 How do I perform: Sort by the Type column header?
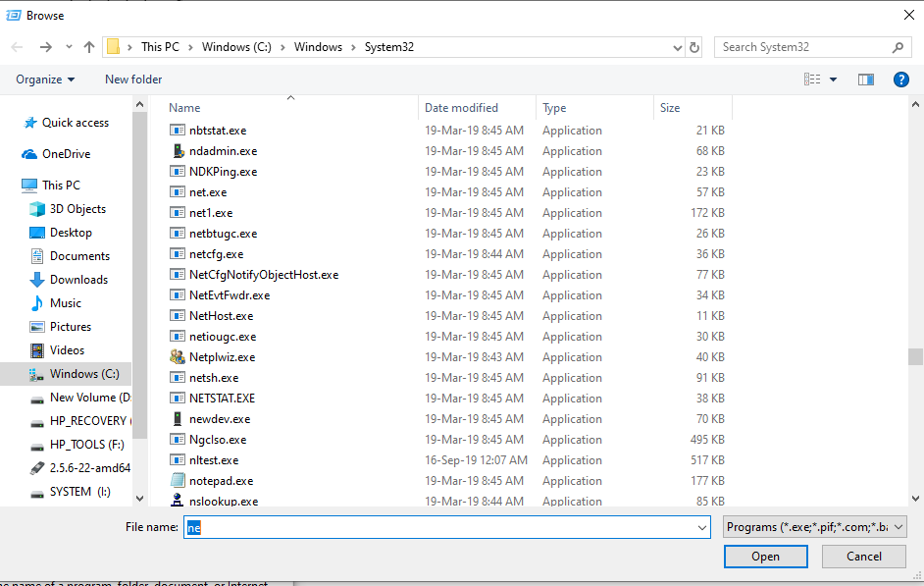pyautogui.click(x=554, y=108)
